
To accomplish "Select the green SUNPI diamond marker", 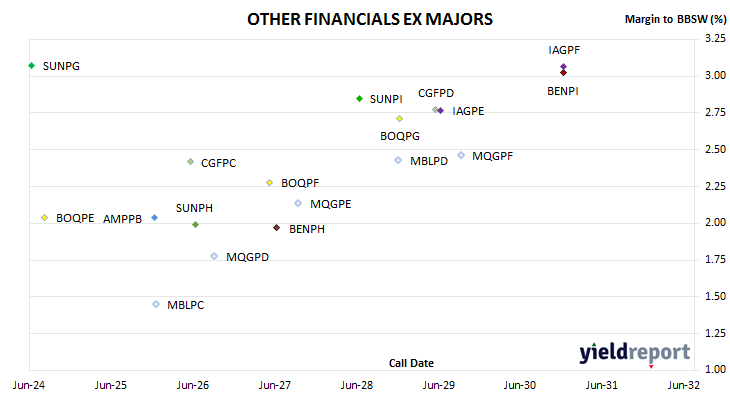I will click(x=359, y=99).
